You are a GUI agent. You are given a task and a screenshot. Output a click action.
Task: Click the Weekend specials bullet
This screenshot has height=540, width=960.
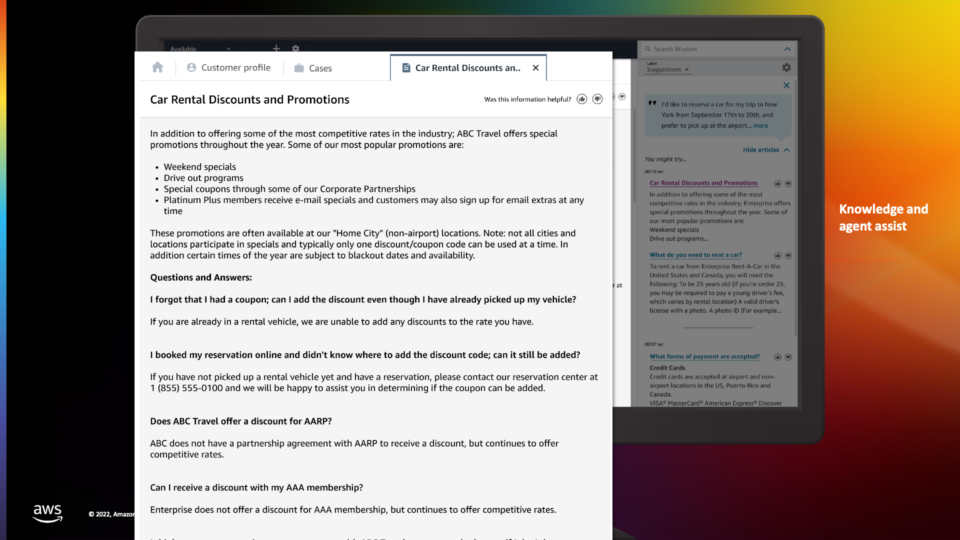coord(200,167)
